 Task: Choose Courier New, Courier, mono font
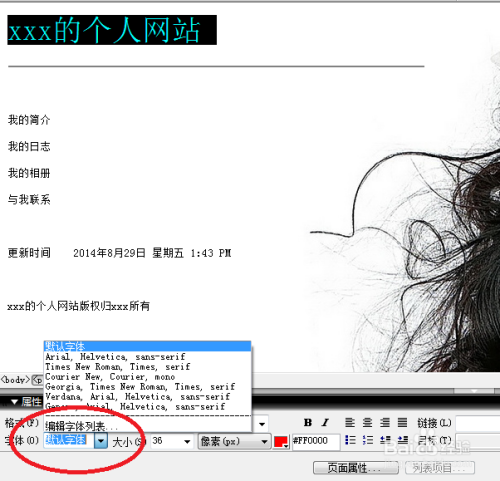tap(147, 377)
